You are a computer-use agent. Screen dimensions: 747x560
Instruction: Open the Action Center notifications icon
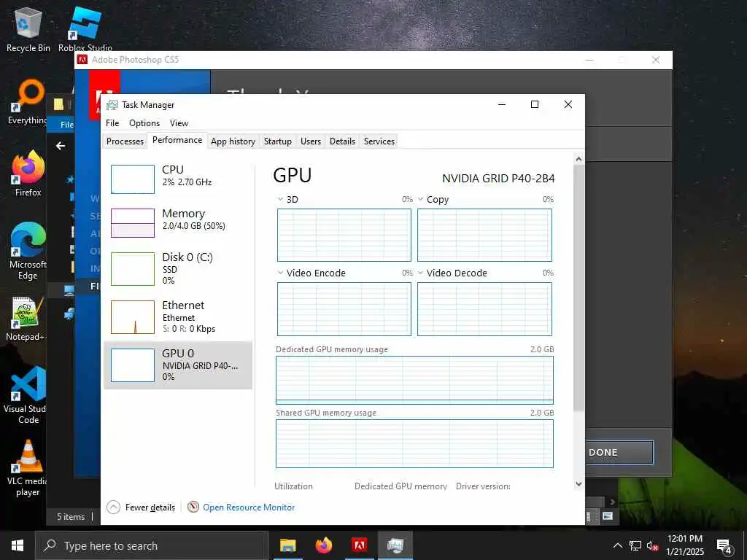(x=724, y=546)
